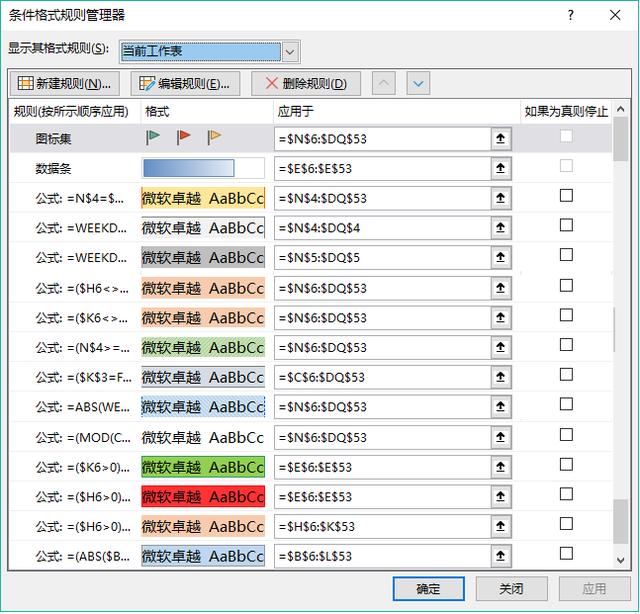Click range-select icon beside =$C$6:$DQ$53
This screenshot has height=614, width=640.
(x=500, y=377)
